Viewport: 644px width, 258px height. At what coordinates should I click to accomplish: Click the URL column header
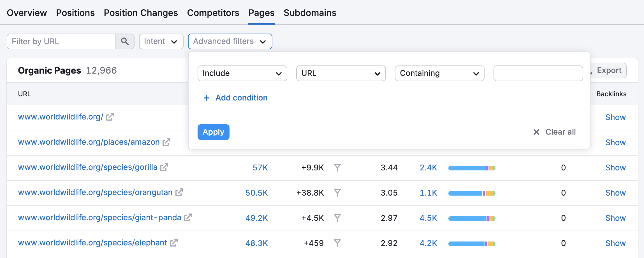tap(25, 94)
